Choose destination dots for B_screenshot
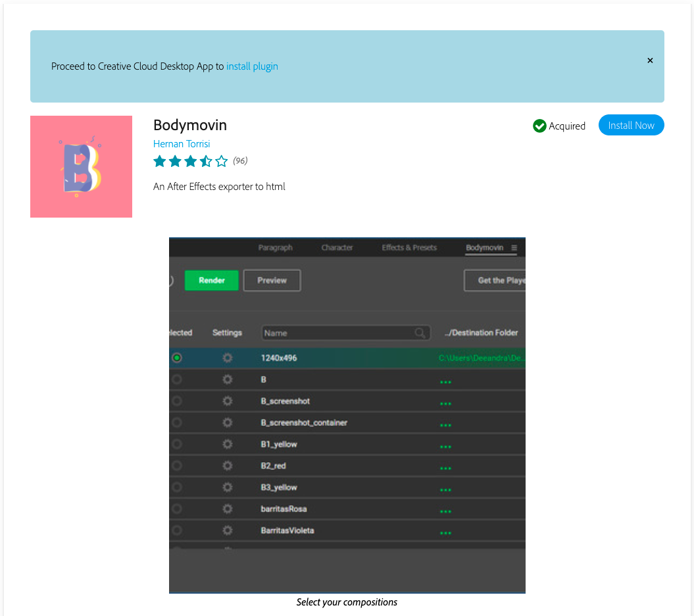The image size is (694, 616). click(x=445, y=404)
